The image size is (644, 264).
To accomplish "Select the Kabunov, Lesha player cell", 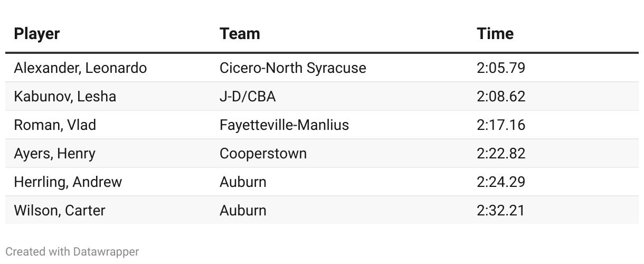I will point(65,97).
